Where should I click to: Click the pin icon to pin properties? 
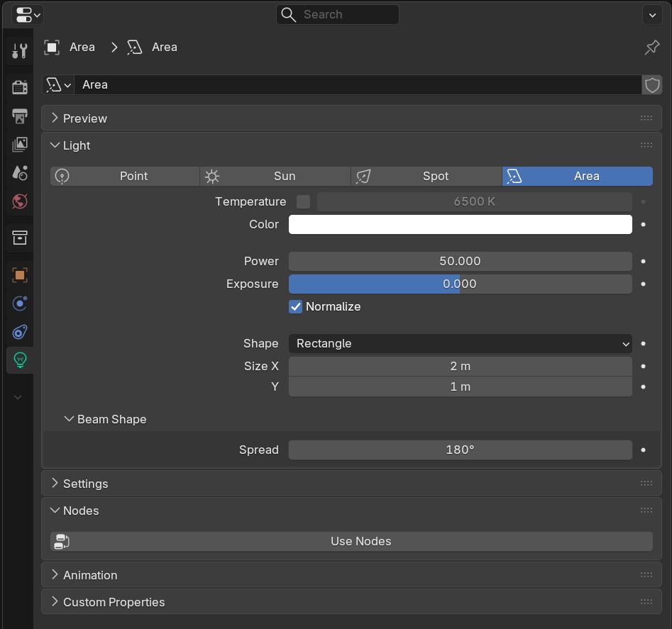pyautogui.click(x=651, y=48)
